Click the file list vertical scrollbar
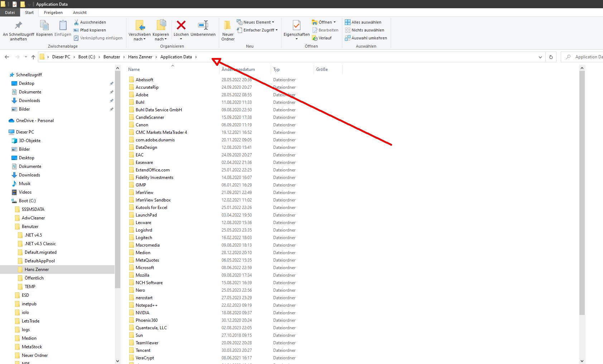The width and height of the screenshot is (603, 364). coord(582,193)
